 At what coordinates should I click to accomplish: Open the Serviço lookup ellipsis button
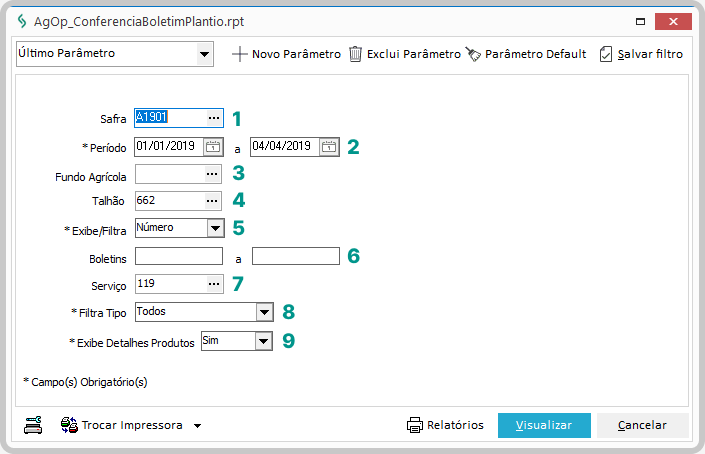pos(214,284)
